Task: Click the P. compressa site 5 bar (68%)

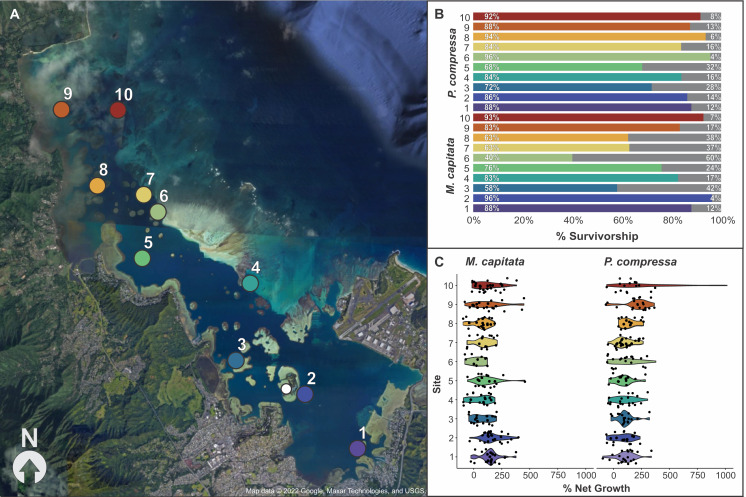Action: coord(558,67)
